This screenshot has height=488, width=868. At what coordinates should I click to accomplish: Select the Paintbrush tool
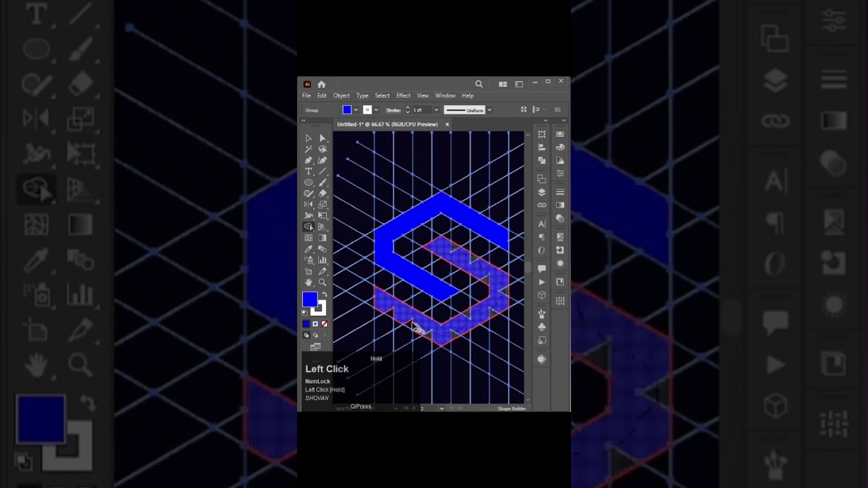[322, 182]
